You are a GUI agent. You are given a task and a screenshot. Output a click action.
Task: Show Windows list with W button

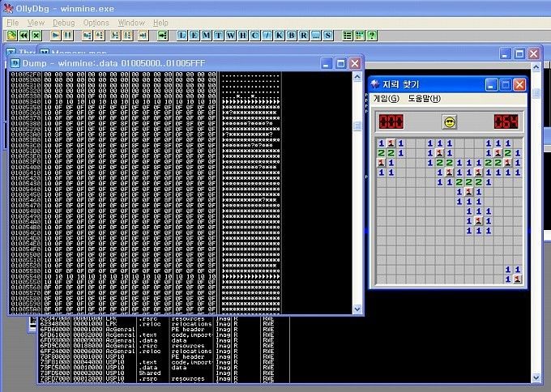pos(230,35)
